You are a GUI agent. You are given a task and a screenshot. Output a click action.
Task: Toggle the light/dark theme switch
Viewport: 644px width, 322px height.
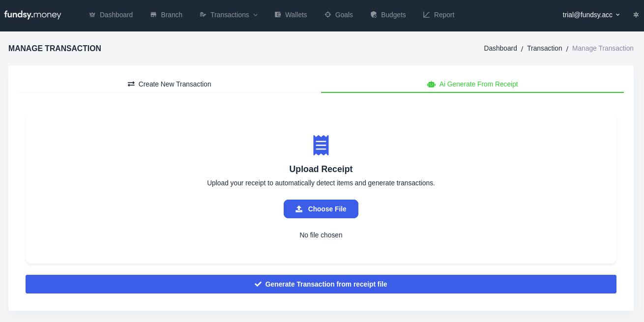pos(636,15)
